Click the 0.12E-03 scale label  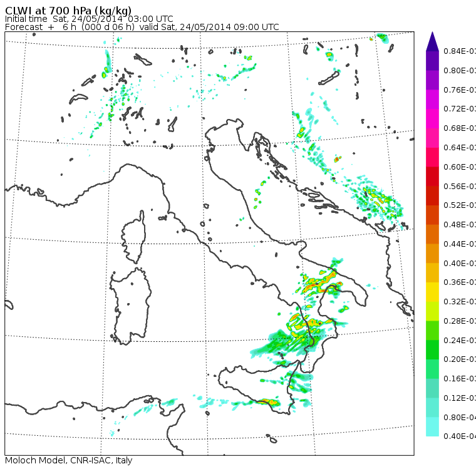460,398
